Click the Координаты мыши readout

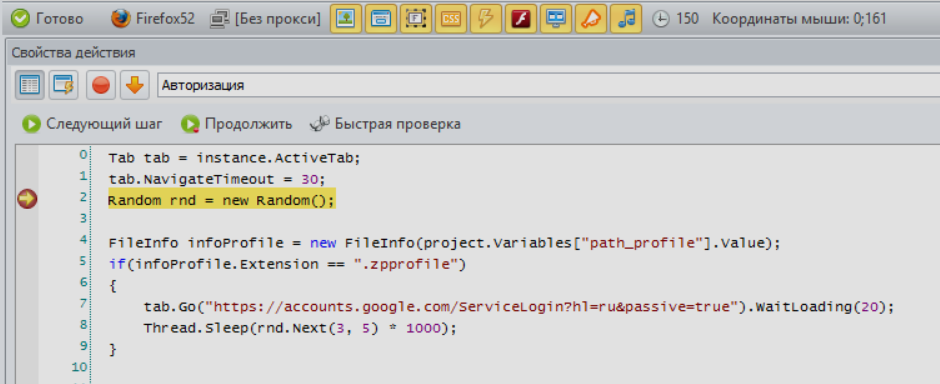point(799,19)
